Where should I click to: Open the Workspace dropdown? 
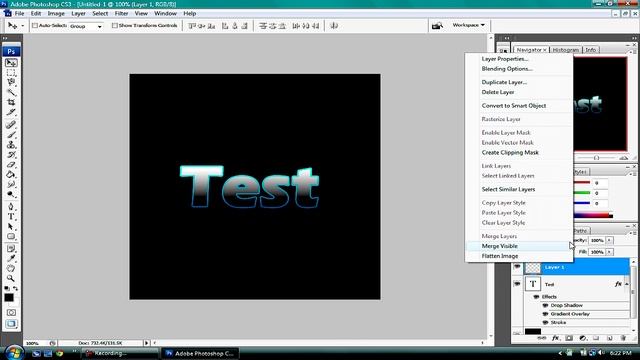[x=468, y=25]
